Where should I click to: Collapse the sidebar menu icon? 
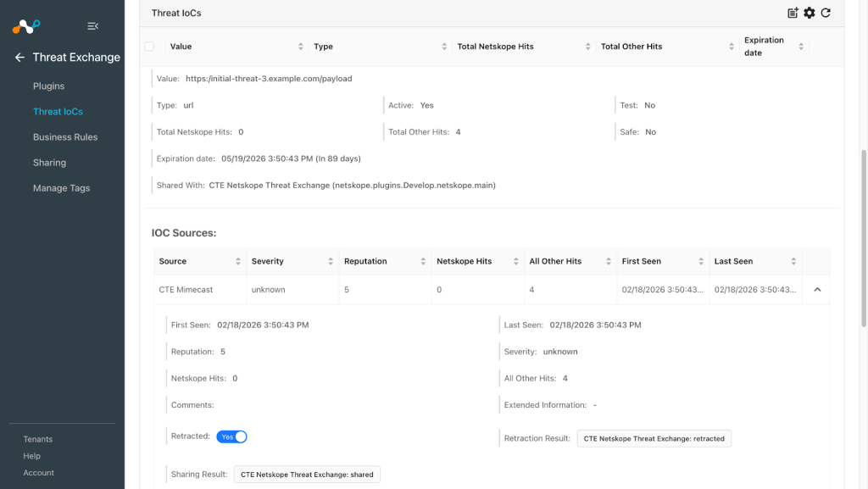click(92, 26)
